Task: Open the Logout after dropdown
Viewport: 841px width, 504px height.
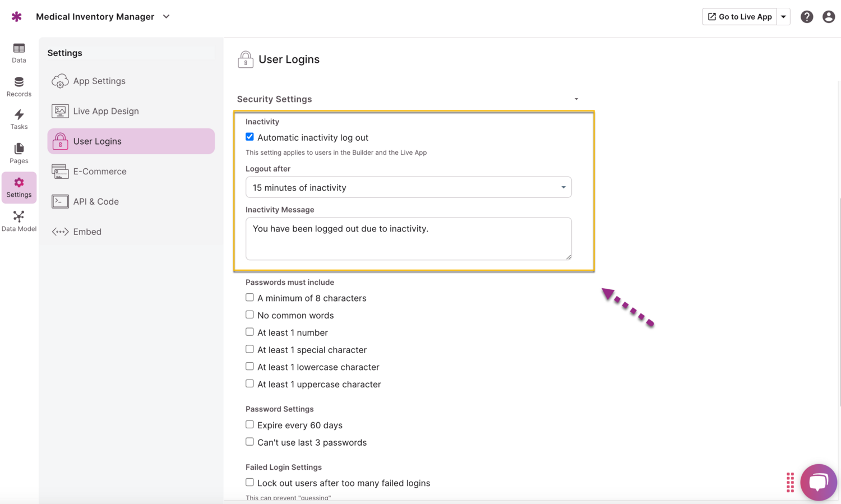Action: [408, 187]
